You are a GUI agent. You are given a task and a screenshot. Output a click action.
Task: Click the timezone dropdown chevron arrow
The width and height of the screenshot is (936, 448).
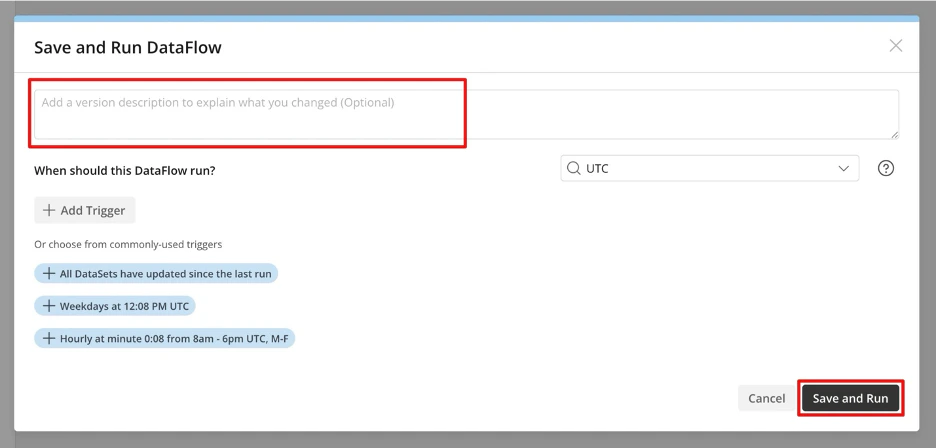point(843,168)
